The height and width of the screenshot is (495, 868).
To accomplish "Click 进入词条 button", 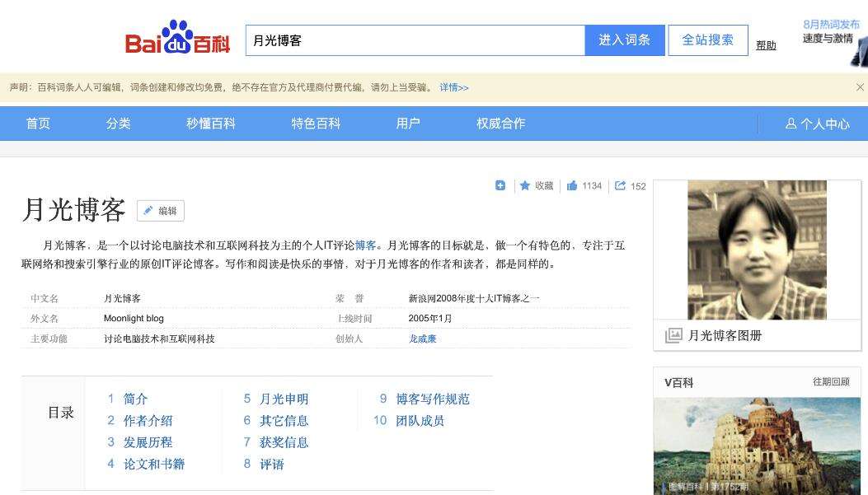I will pyautogui.click(x=625, y=40).
